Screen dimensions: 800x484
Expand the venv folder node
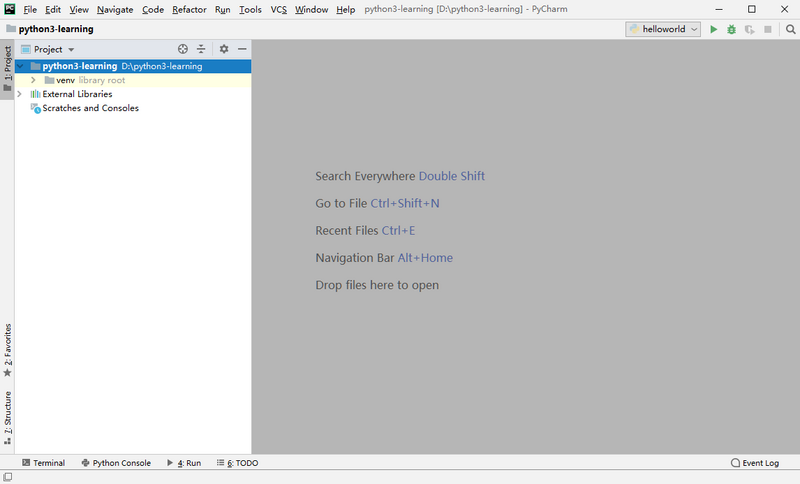point(33,80)
